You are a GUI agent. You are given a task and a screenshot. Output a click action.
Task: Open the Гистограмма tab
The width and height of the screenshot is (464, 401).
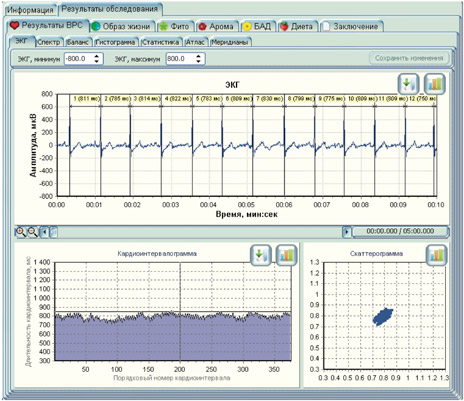coord(115,42)
